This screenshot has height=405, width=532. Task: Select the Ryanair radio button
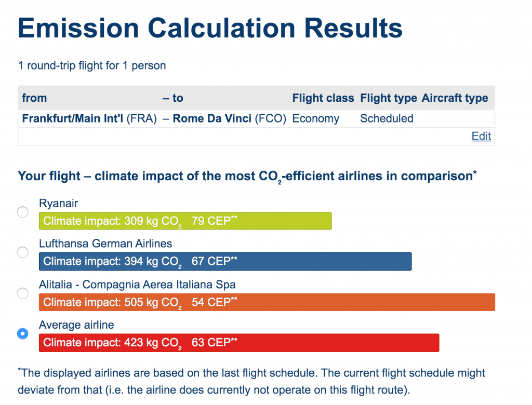click(x=23, y=212)
